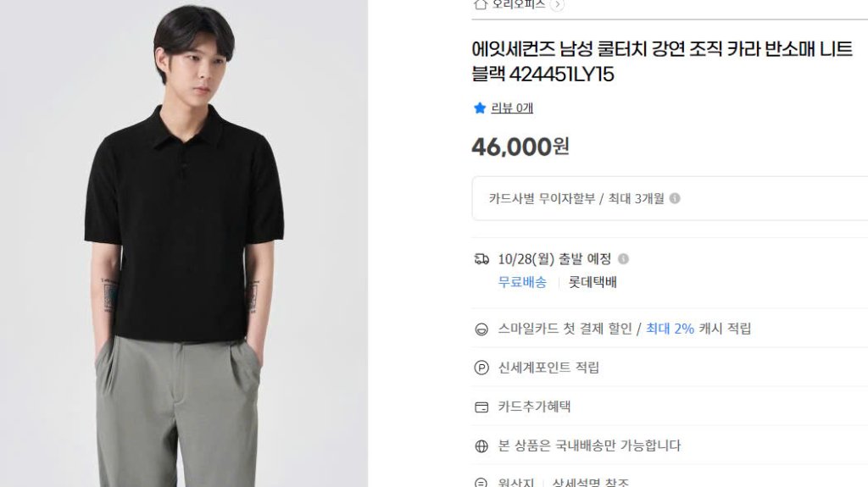This screenshot has width=868, height=487.
Task: Open the 오리오피스 store breadcrumb link
Action: [x=518, y=3]
